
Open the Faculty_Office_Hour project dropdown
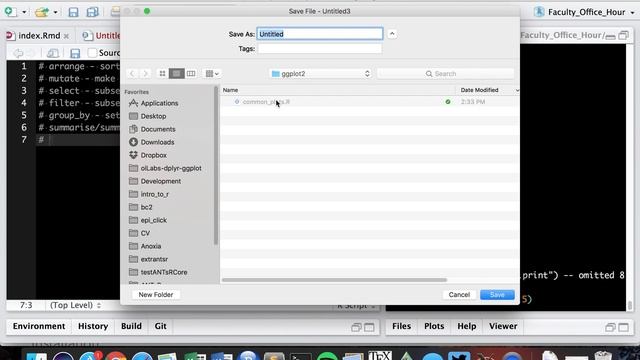click(x=587, y=12)
